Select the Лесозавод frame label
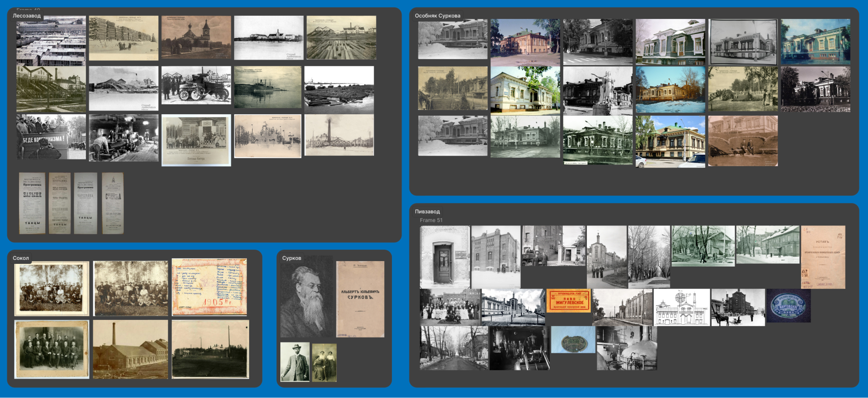Screen dimensions: 868x398 27,16
